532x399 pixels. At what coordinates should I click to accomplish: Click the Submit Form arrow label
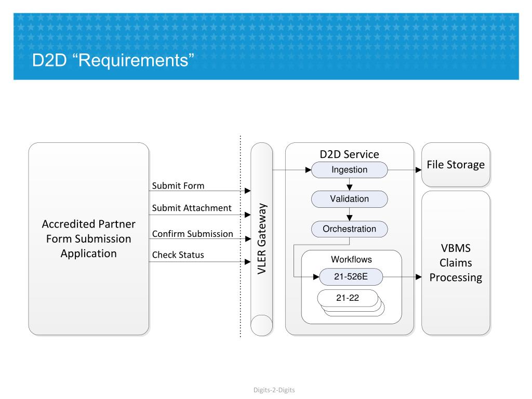click(178, 185)
